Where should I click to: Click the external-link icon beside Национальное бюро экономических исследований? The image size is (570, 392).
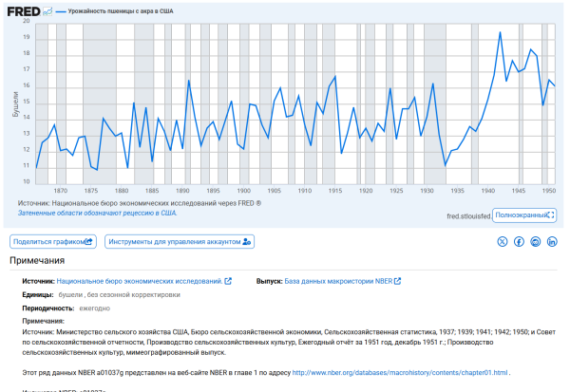[x=228, y=281]
